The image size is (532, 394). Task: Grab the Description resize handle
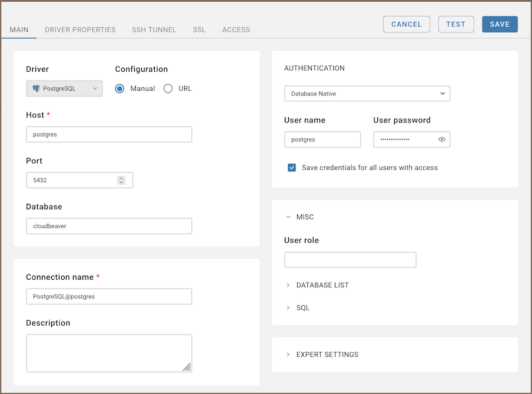187,367
